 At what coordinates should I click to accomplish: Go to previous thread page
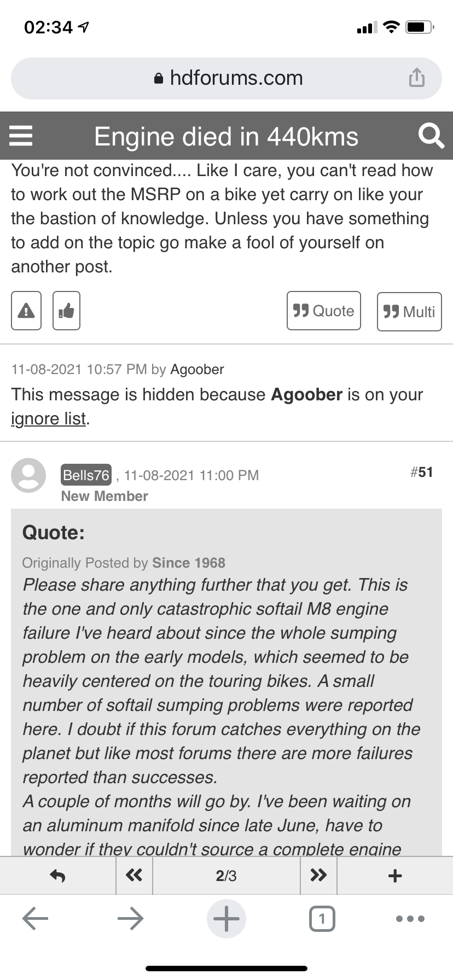coord(134,876)
